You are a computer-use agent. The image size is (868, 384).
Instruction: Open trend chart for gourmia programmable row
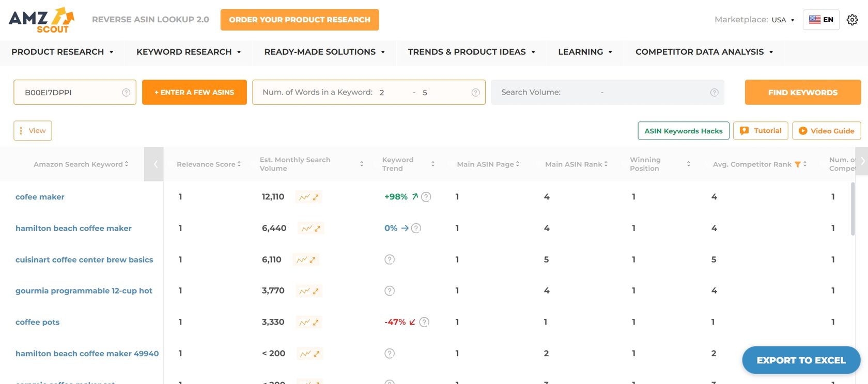pyautogui.click(x=309, y=291)
